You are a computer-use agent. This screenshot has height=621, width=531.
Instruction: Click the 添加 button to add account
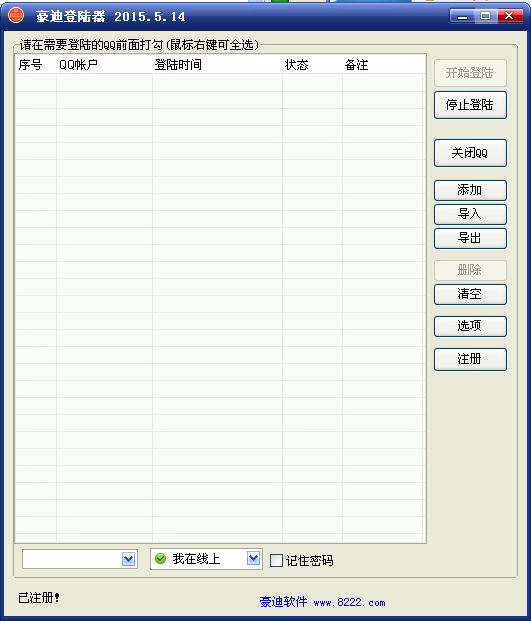(x=470, y=190)
